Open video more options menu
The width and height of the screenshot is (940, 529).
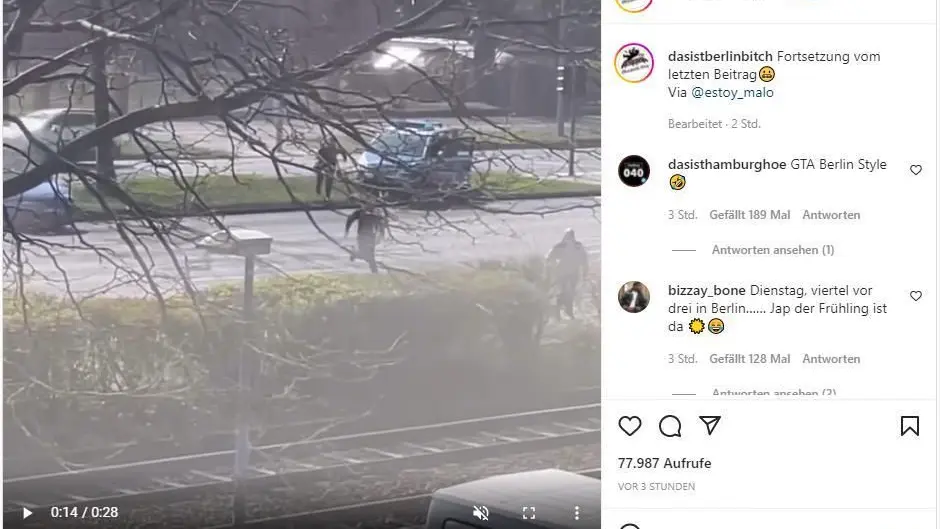coord(576,513)
